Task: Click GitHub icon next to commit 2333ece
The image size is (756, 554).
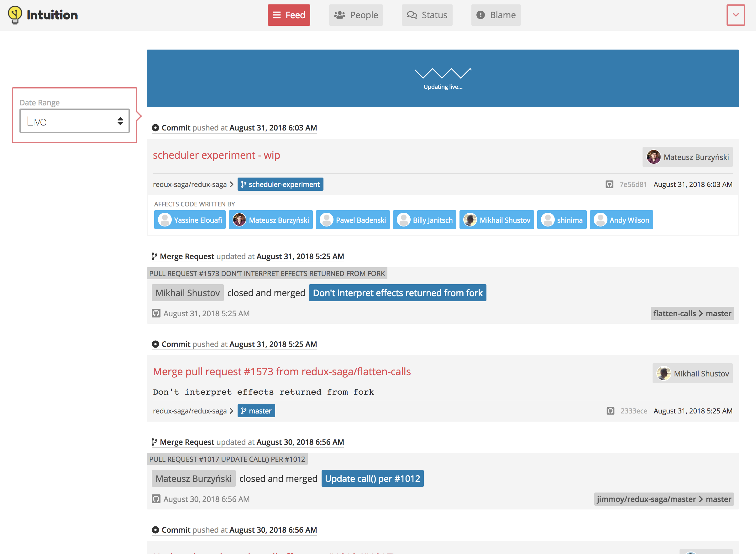Action: tap(610, 411)
